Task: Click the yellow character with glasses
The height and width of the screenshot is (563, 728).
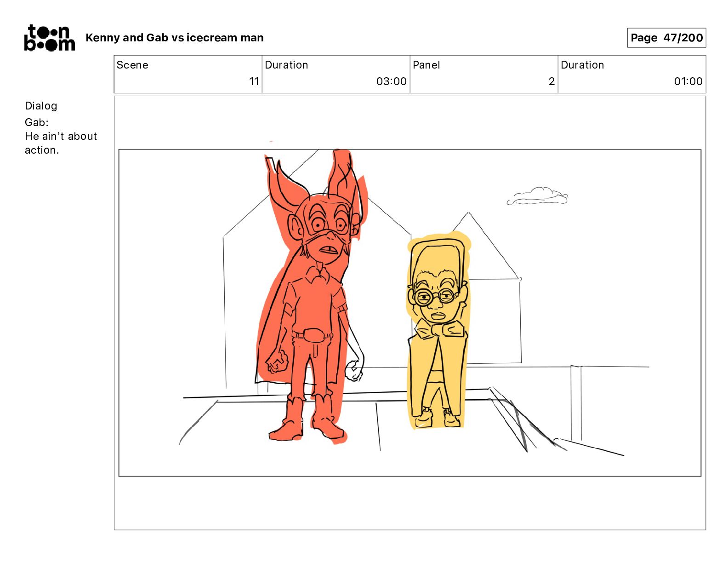Action: coord(438,331)
